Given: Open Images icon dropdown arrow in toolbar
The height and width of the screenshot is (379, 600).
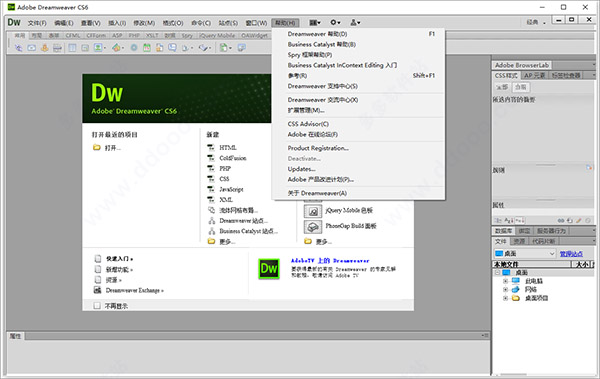Looking at the screenshot, I should click(x=105, y=48).
